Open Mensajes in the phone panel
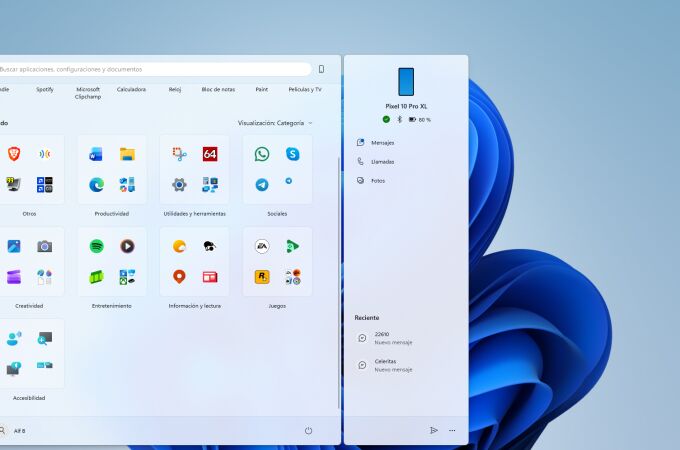 (x=407, y=143)
